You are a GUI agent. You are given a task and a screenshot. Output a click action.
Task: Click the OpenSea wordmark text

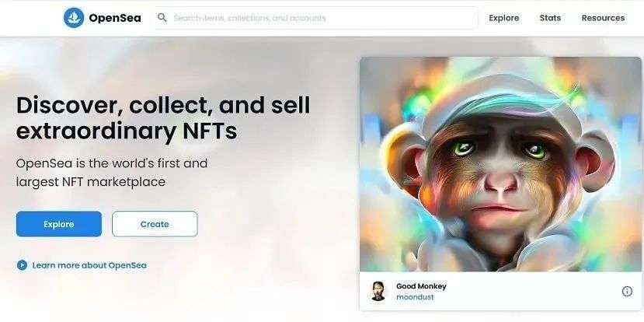click(x=115, y=18)
